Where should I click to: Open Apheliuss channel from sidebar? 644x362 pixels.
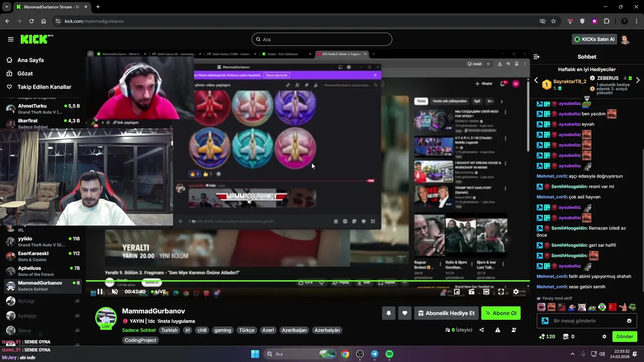(43, 271)
